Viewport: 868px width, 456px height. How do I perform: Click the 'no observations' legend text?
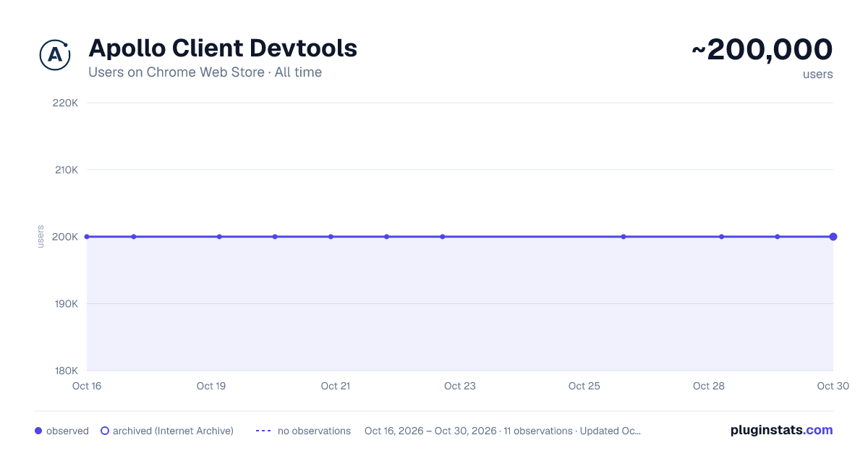pos(314,431)
